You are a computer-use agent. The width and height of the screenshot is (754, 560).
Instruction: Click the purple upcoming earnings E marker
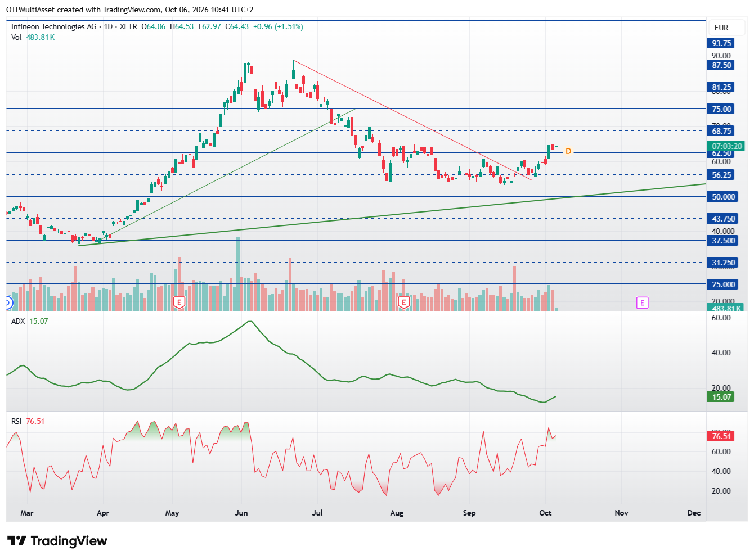click(642, 302)
